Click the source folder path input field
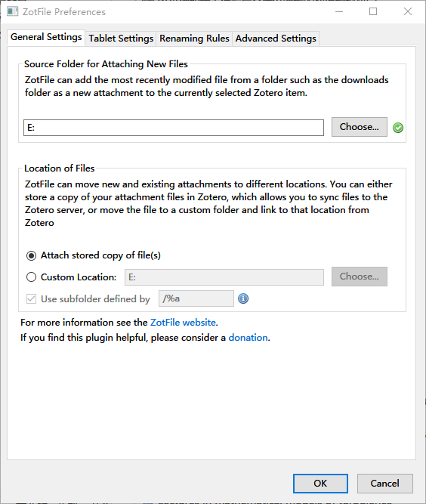Viewport: 426px width, 504px height. coord(174,128)
